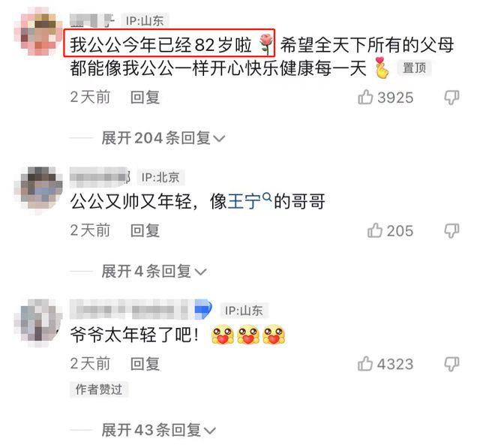
Task: Reply to the pinned 82岁 comment
Action: pyautogui.click(x=145, y=98)
